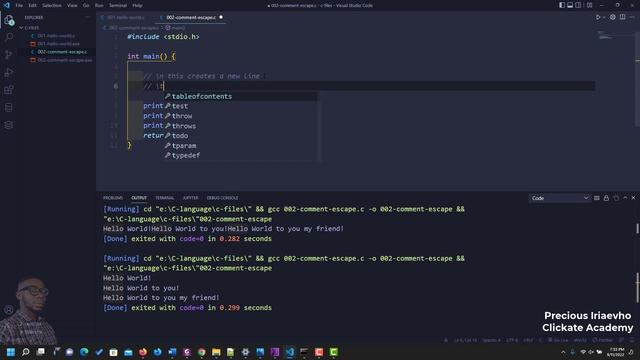
Task: Click main() in the breadcrumb
Action: point(176,28)
